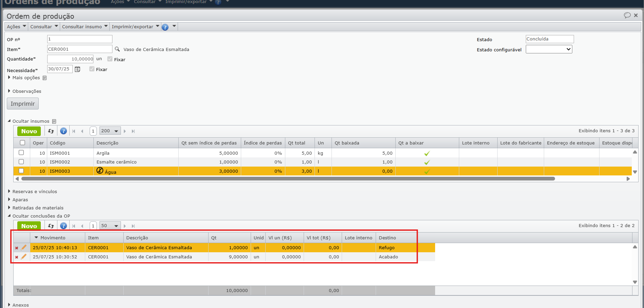Open the Consultar menu in the dialog

[x=44, y=27]
